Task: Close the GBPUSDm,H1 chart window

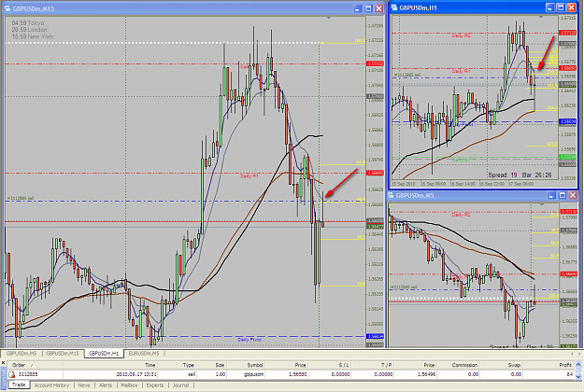Action: (x=571, y=7)
